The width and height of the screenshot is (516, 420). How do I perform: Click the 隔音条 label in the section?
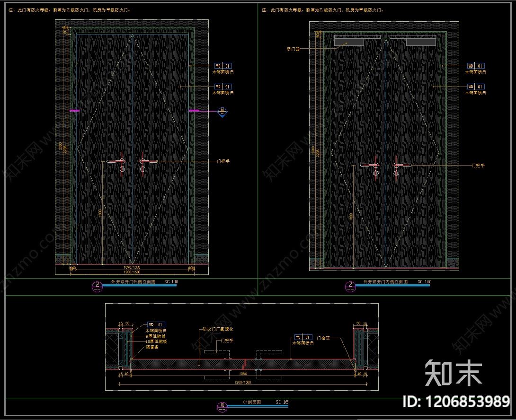(x=152, y=347)
